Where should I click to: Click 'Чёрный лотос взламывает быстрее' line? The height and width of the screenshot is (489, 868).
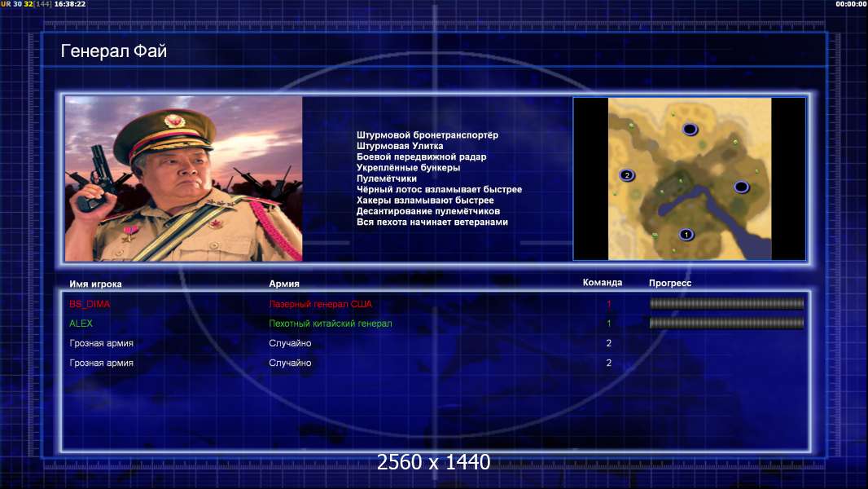click(439, 189)
